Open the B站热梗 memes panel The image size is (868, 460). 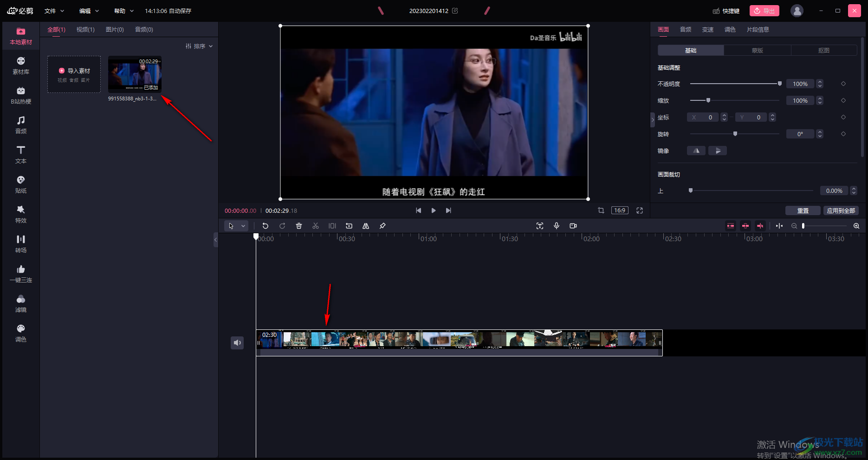click(x=21, y=96)
